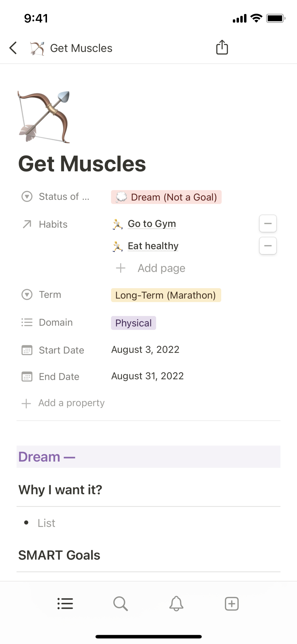This screenshot has height=644, width=297.
Task: Open the Physical domain selector
Action: 133,323
